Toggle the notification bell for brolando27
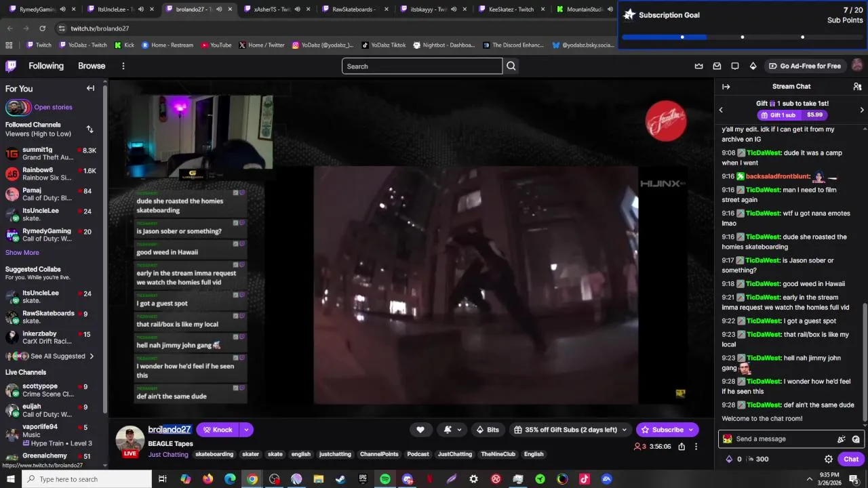The image size is (868, 488). point(448,430)
